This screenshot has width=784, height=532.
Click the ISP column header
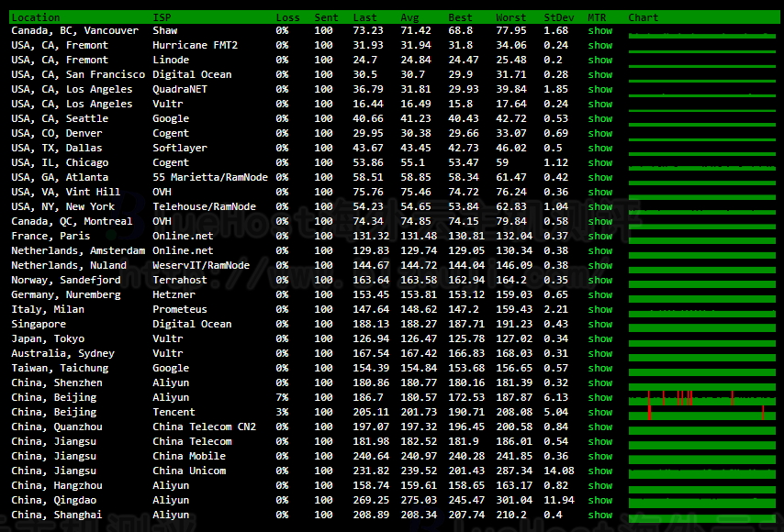162,17
